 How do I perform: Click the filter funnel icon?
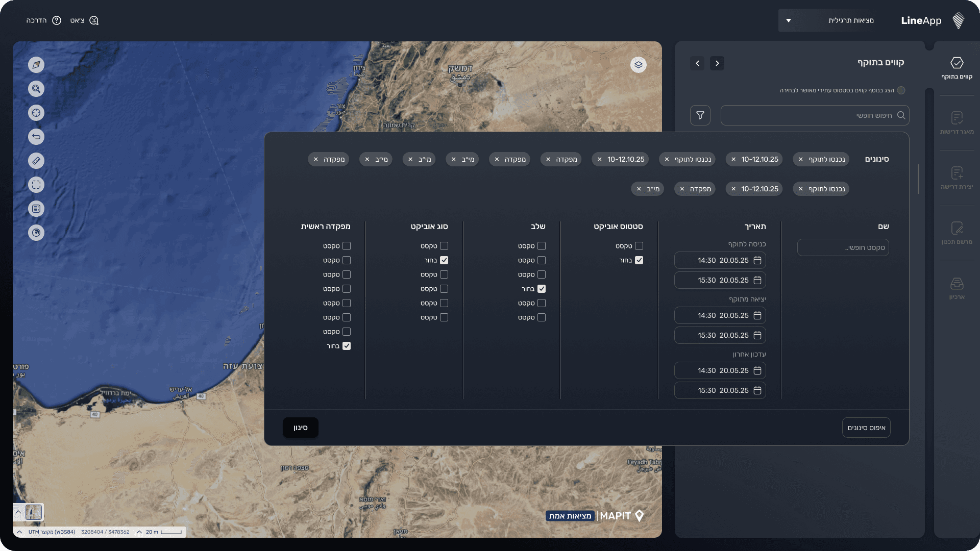coord(700,115)
